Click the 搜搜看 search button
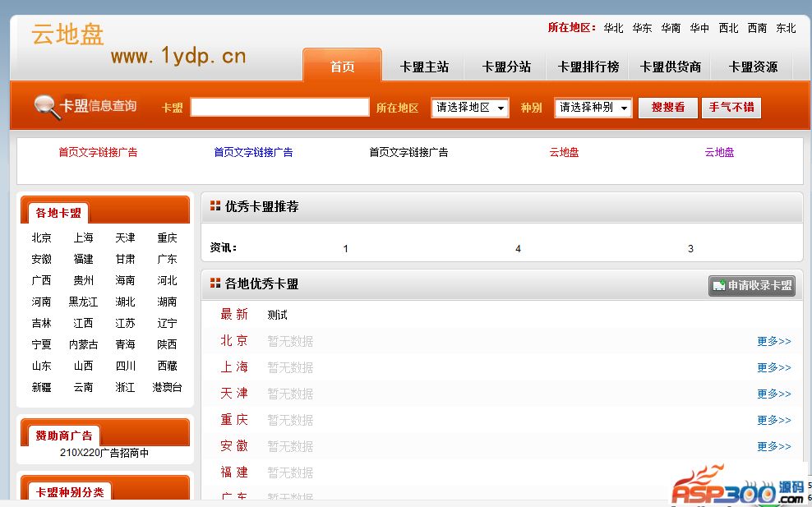 pyautogui.click(x=668, y=108)
